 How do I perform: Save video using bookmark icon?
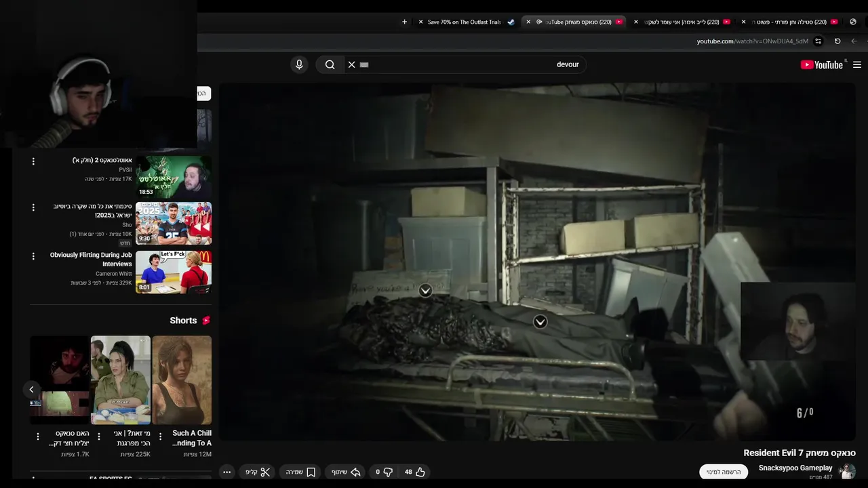pos(301,472)
